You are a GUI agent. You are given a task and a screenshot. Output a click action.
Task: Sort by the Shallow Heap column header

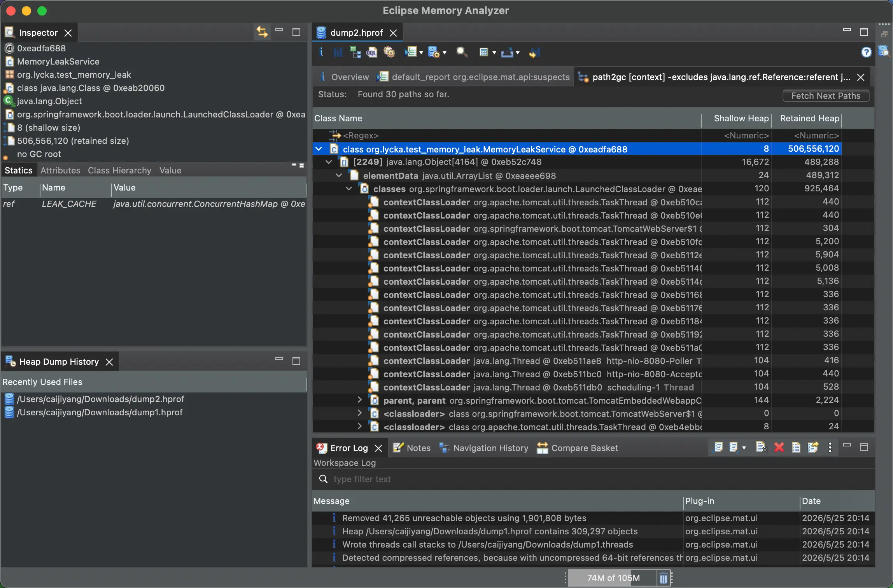pyautogui.click(x=736, y=119)
